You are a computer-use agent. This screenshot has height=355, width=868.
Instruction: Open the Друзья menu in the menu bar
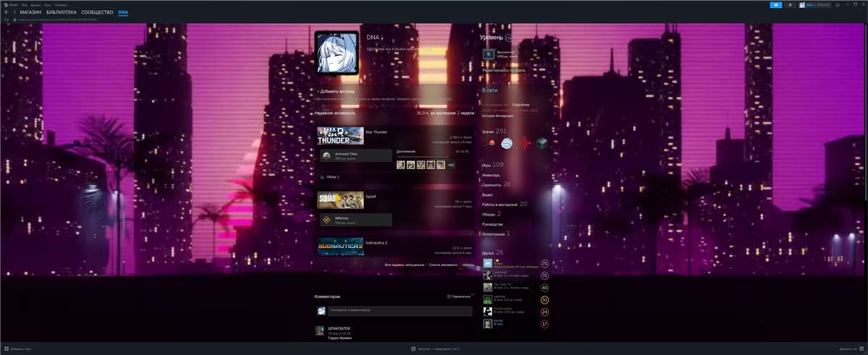tap(35, 4)
